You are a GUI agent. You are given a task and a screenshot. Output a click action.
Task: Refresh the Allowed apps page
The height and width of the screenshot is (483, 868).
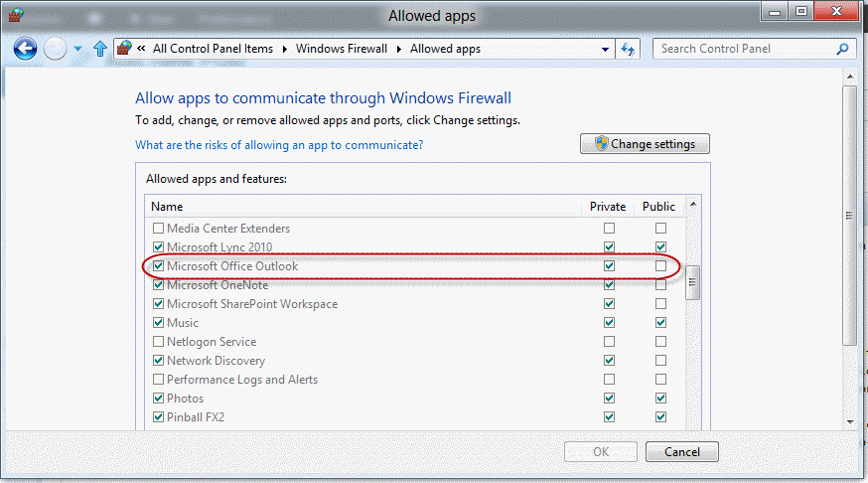click(628, 48)
